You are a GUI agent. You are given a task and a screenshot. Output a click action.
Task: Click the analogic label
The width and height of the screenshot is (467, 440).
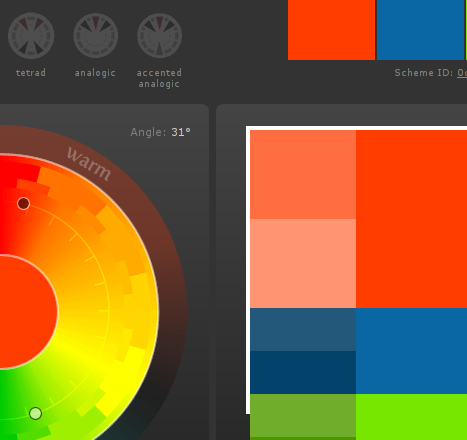tap(95, 73)
